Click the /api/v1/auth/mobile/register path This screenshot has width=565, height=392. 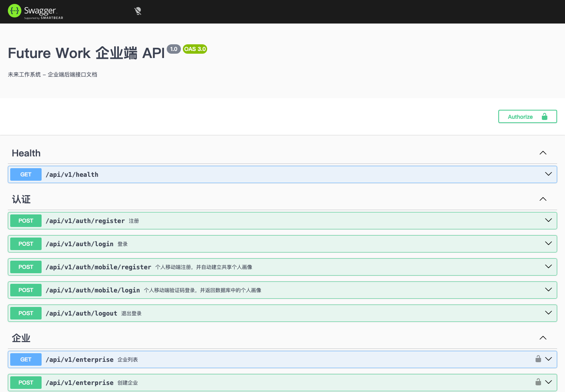click(98, 267)
